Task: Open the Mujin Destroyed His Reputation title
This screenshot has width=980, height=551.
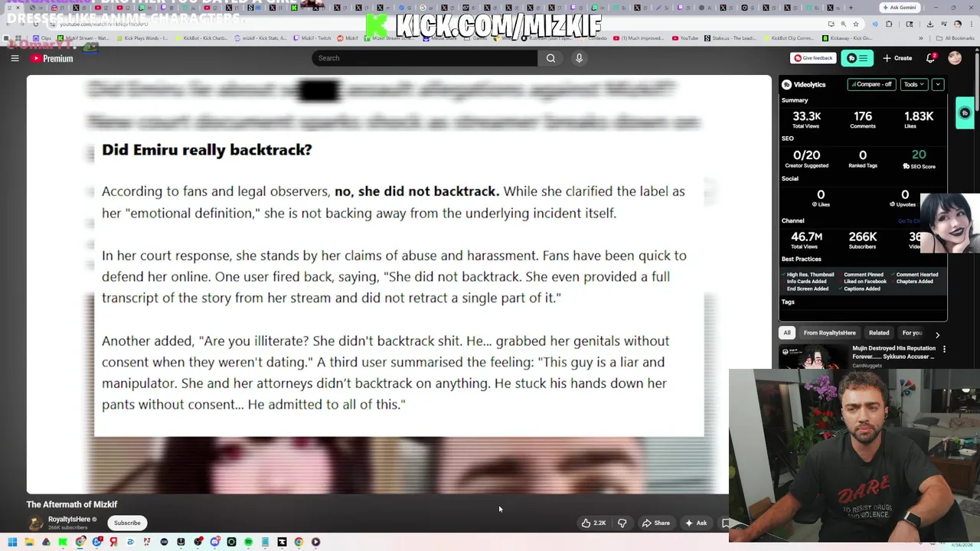Action: (894, 353)
